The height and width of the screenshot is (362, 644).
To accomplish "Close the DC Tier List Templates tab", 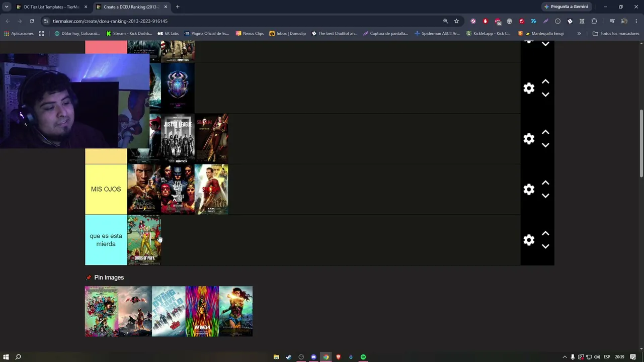I will pyautogui.click(x=86, y=7).
